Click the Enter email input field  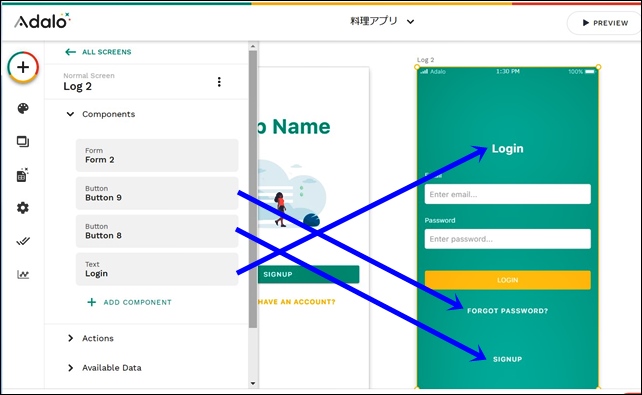tap(507, 194)
